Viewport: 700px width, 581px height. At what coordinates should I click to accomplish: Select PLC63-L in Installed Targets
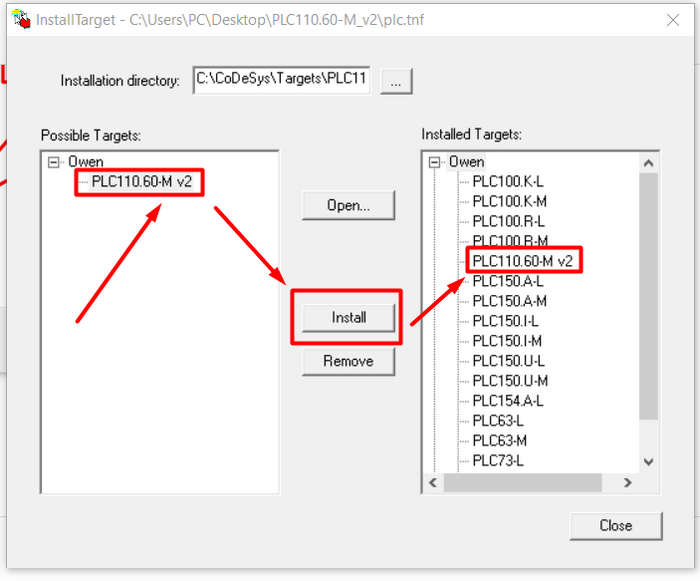coord(498,421)
